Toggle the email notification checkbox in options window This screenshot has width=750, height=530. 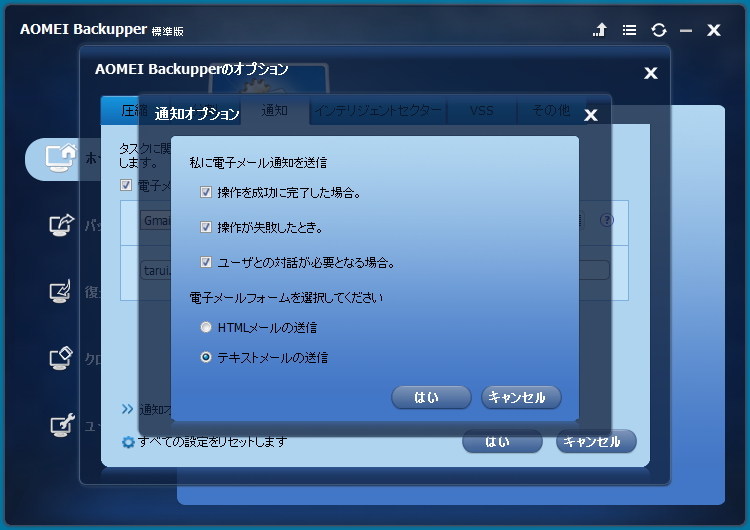(126, 185)
